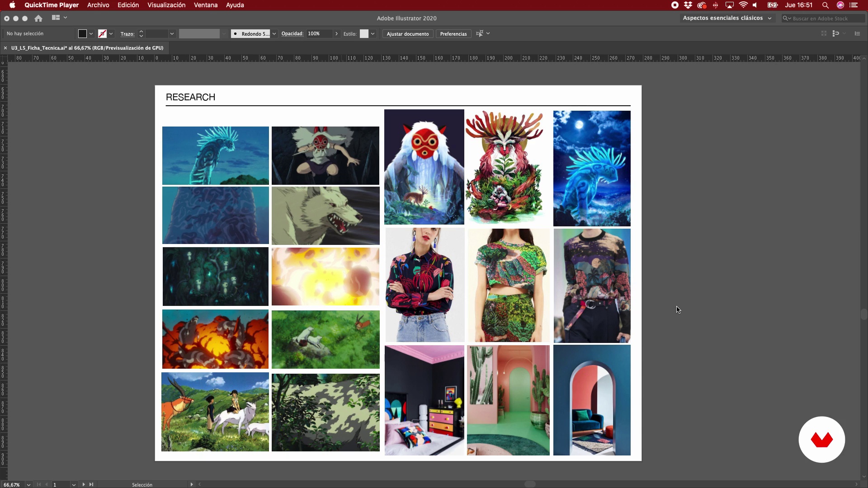The image size is (868, 488).
Task: Open the Ayuda menu
Action: (235, 5)
